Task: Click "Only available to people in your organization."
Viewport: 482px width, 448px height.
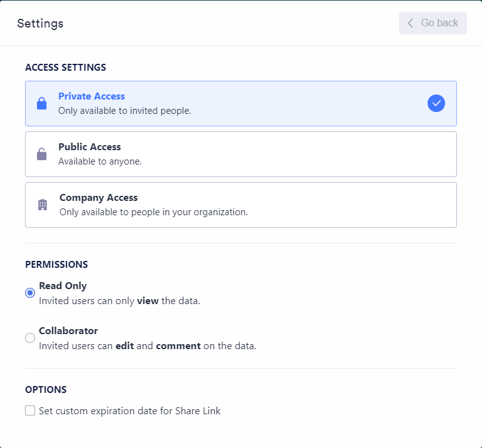Action: coord(153,212)
